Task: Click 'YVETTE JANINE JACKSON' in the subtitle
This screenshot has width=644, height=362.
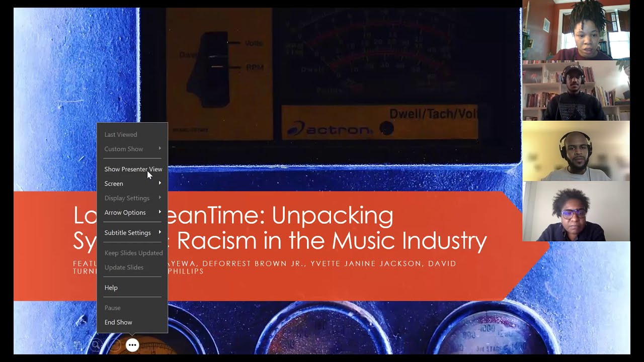Action: click(366, 263)
